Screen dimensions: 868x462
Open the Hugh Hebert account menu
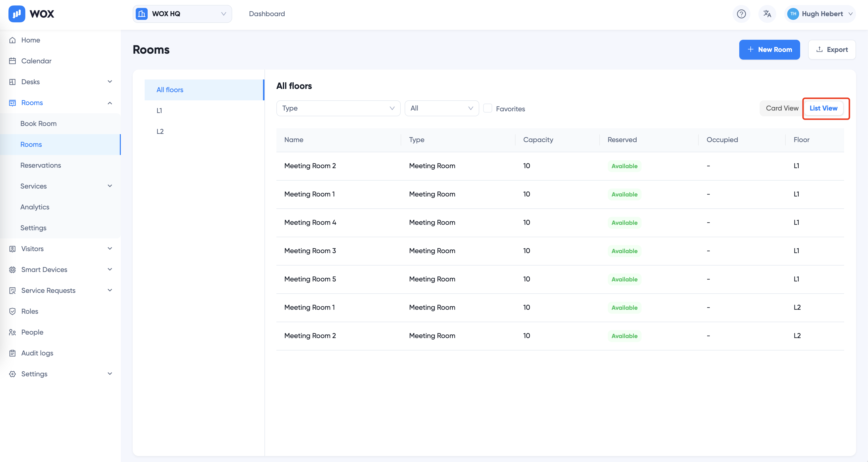click(x=820, y=14)
